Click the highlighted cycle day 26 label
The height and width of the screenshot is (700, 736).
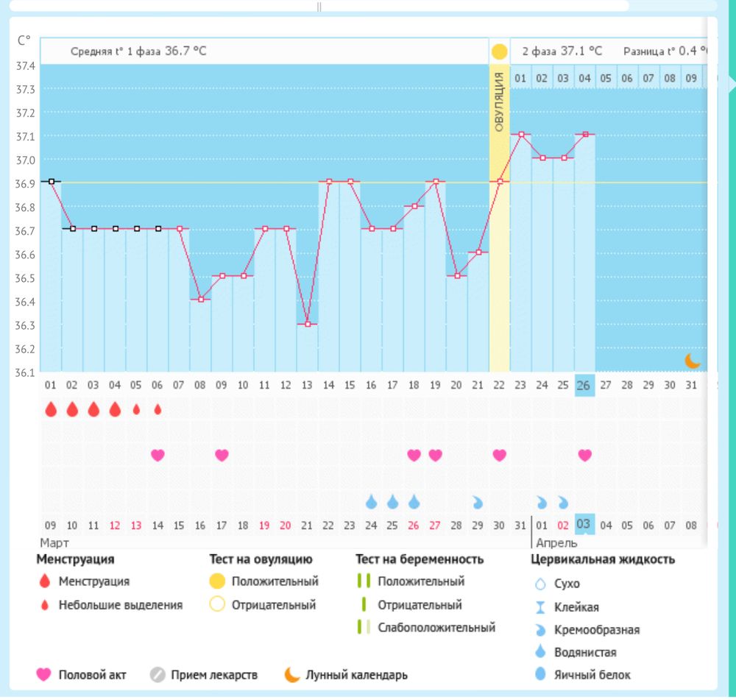[x=584, y=385]
